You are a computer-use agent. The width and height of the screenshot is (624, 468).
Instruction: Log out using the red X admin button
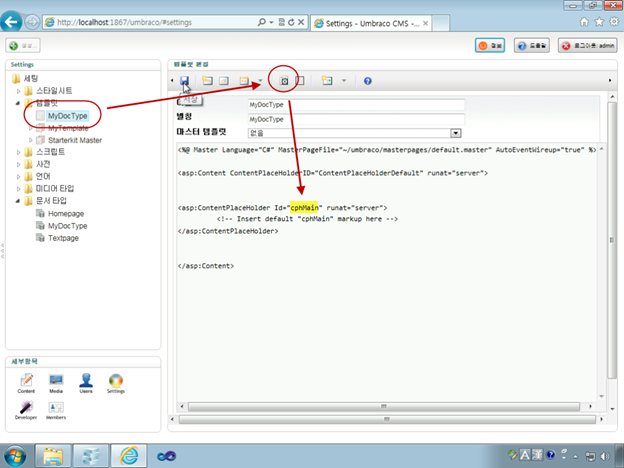588,46
